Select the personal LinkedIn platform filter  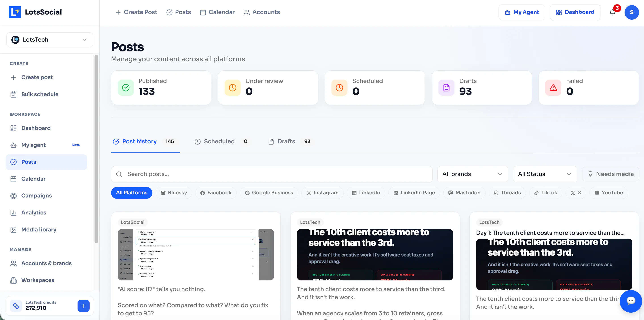(366, 193)
